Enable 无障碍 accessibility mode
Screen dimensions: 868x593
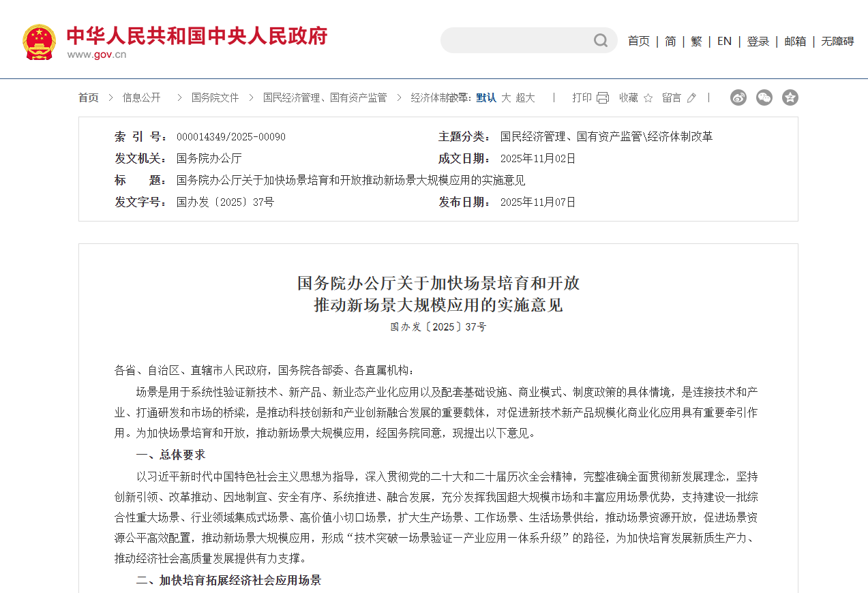click(x=837, y=41)
